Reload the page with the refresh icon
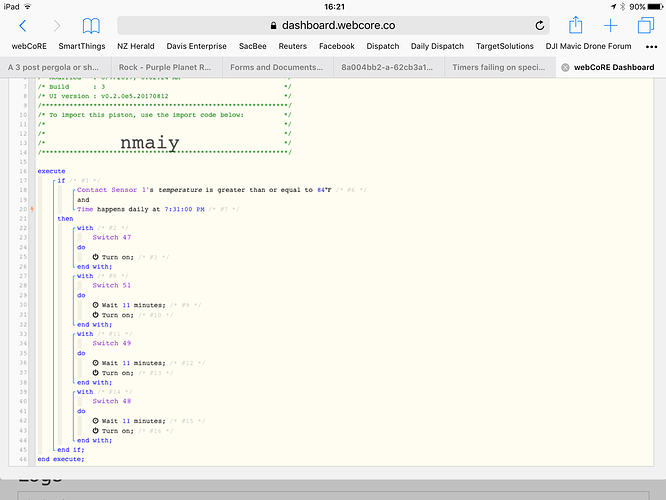666x500 pixels. tap(539, 25)
